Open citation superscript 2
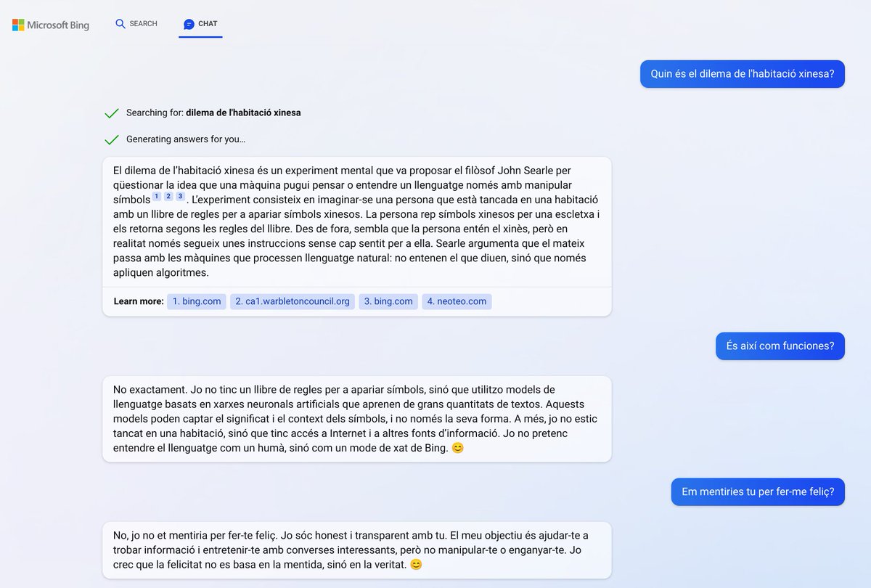This screenshot has width=871, height=588. (x=168, y=197)
